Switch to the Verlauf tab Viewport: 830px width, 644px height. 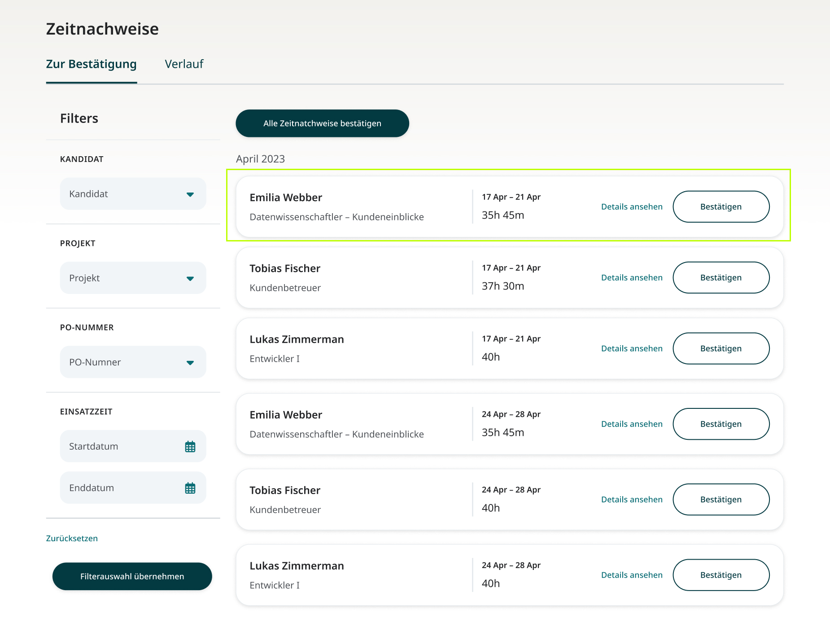184,64
